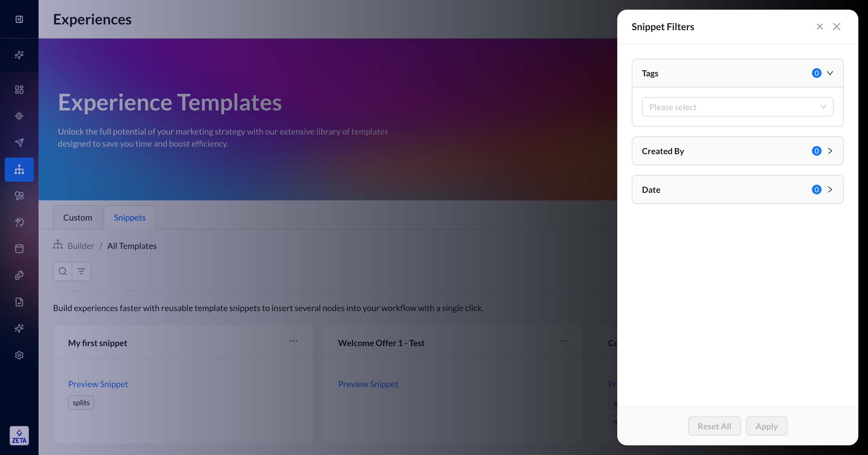The height and width of the screenshot is (455, 868).
Task: Open the database cylinder icon in sidebar
Action: point(19,249)
